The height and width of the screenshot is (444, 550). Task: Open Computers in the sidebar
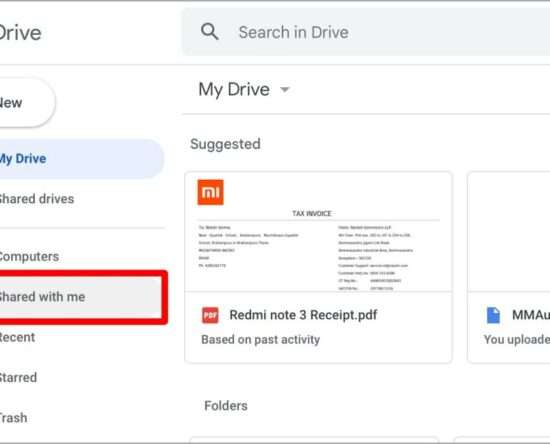pyautogui.click(x=29, y=256)
